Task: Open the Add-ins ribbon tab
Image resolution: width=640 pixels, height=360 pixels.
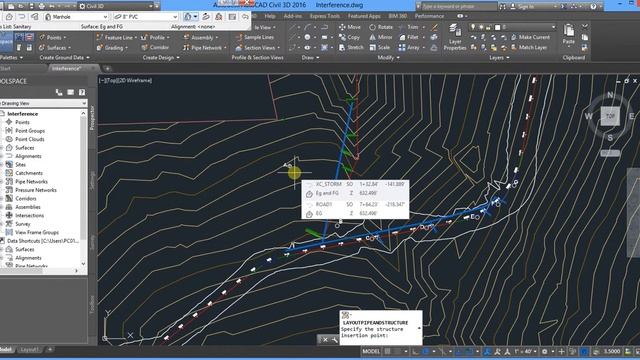Action: point(293,16)
